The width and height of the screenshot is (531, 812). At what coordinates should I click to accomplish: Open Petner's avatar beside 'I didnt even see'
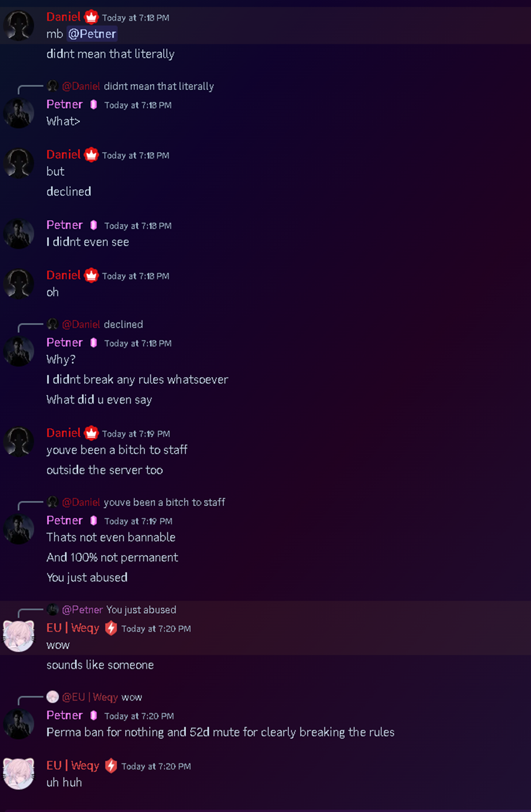click(19, 233)
